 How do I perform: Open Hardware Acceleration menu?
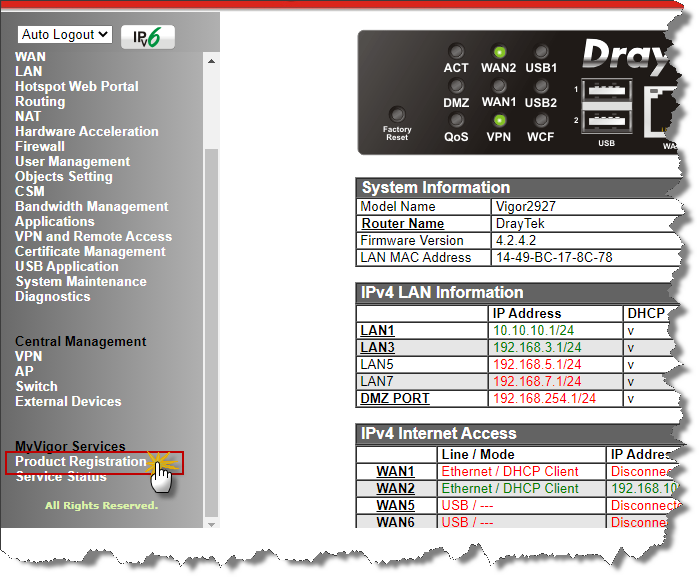87,132
